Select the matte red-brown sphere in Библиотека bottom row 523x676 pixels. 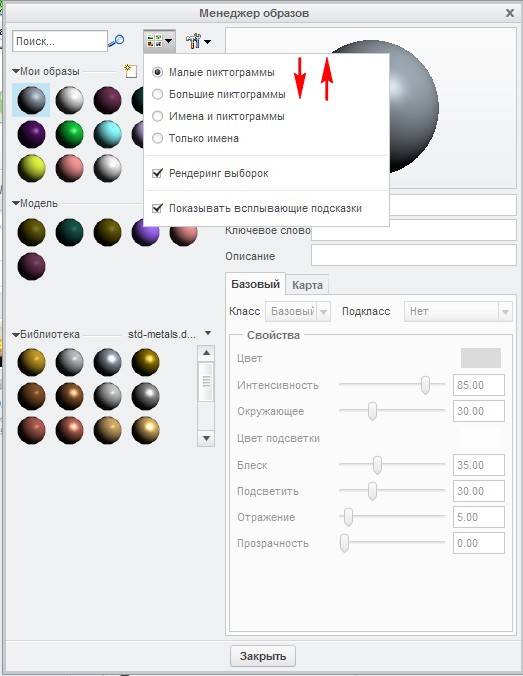tap(31, 430)
